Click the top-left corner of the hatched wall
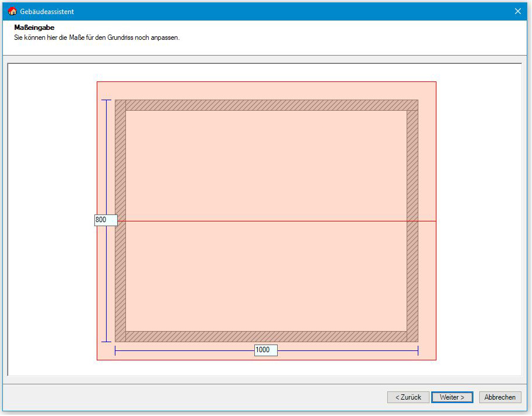Screen dimensions: 532x416 point(120,105)
